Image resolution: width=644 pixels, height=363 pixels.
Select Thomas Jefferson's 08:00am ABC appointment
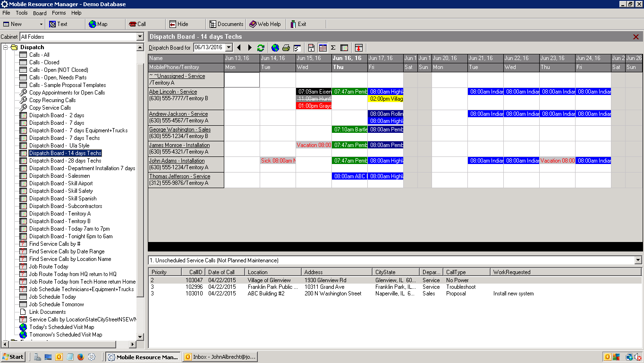[x=350, y=176]
